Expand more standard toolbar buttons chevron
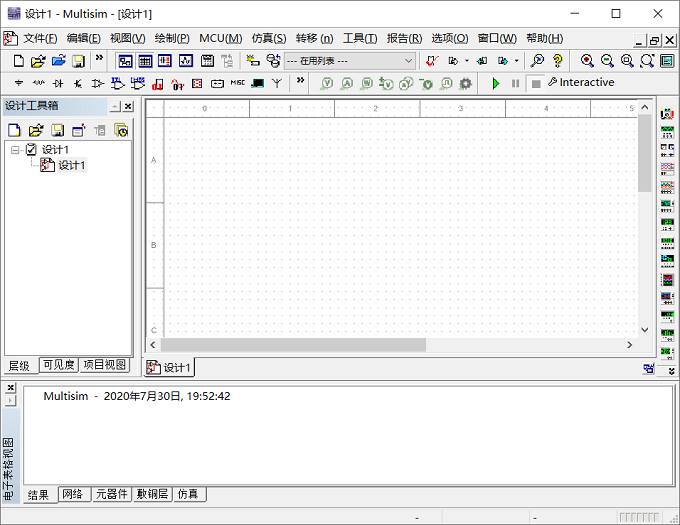680x525 pixels. 99,57
